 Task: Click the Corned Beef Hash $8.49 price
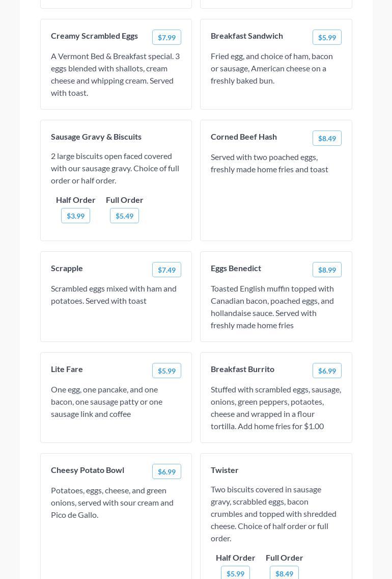point(327,138)
